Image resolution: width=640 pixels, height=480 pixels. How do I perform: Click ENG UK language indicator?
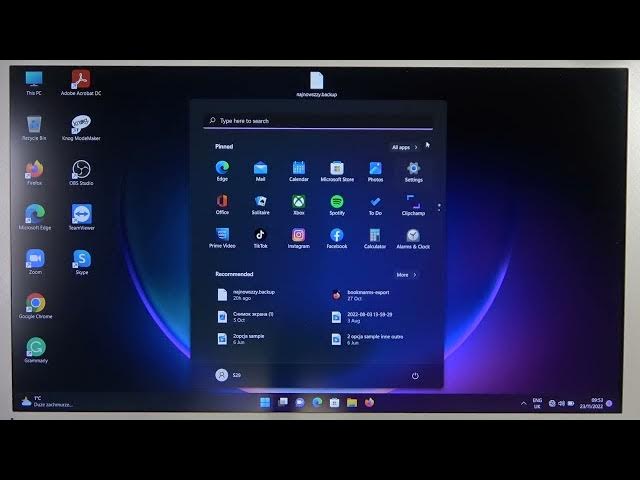pos(538,403)
